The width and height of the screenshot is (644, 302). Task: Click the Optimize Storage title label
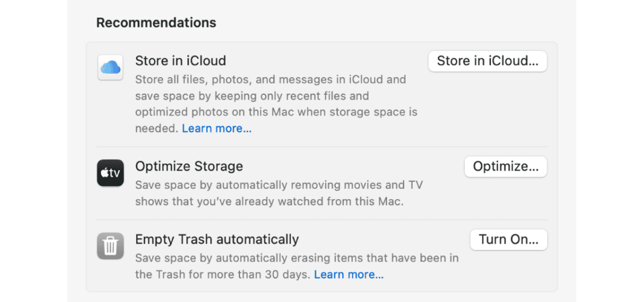click(x=189, y=166)
